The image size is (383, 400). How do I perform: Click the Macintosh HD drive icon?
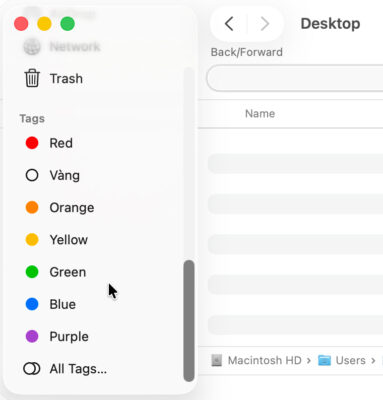click(217, 360)
